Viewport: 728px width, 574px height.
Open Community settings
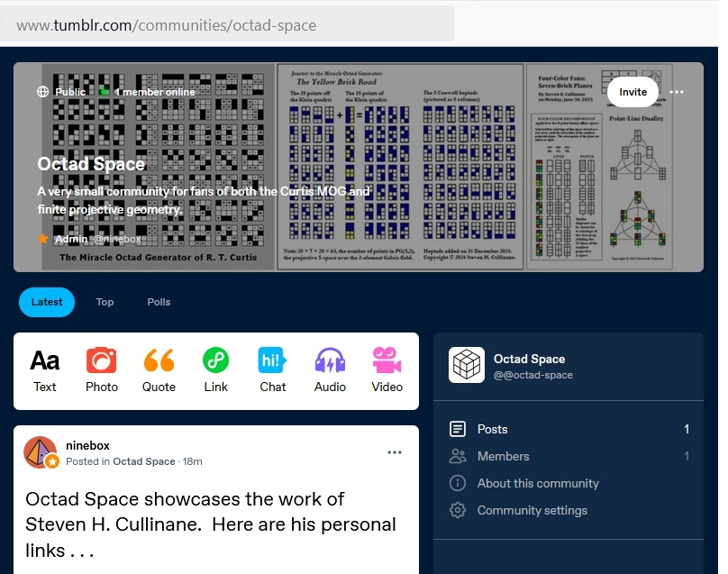532,510
